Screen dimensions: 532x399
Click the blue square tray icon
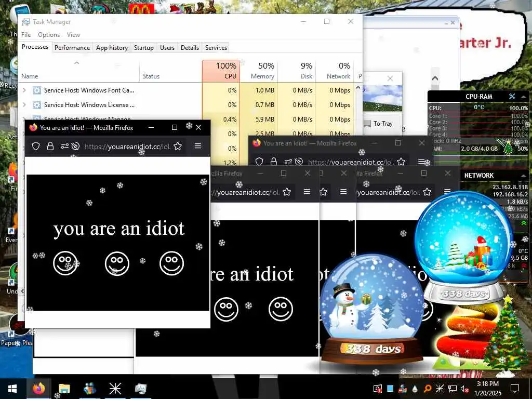390,389
